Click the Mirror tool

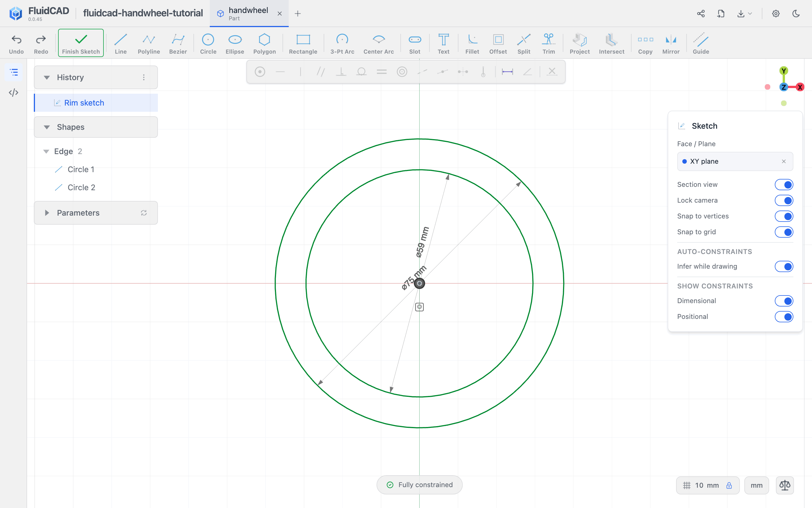671,43
